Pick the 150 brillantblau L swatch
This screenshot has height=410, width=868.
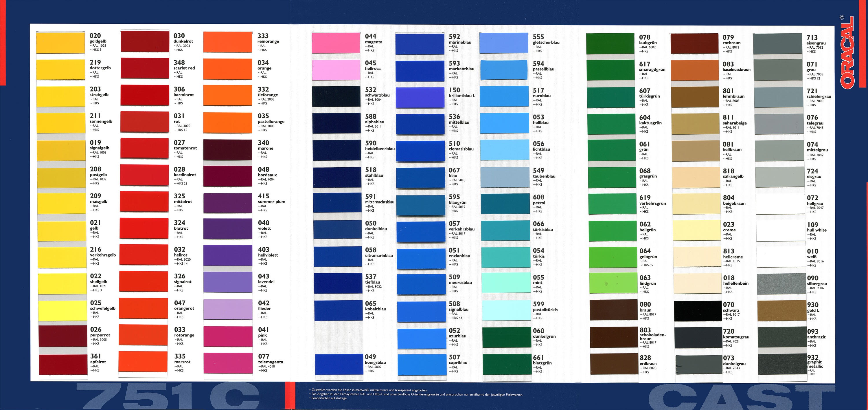[x=420, y=98]
